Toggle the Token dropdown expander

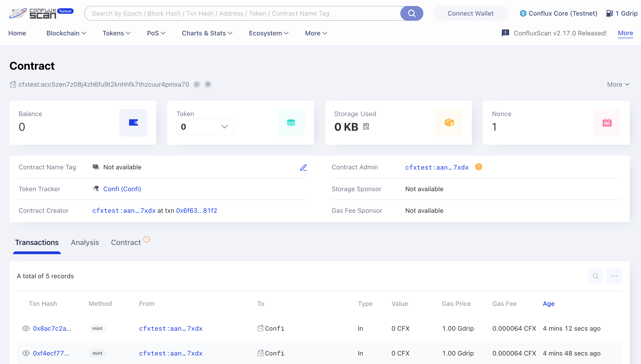click(x=224, y=127)
